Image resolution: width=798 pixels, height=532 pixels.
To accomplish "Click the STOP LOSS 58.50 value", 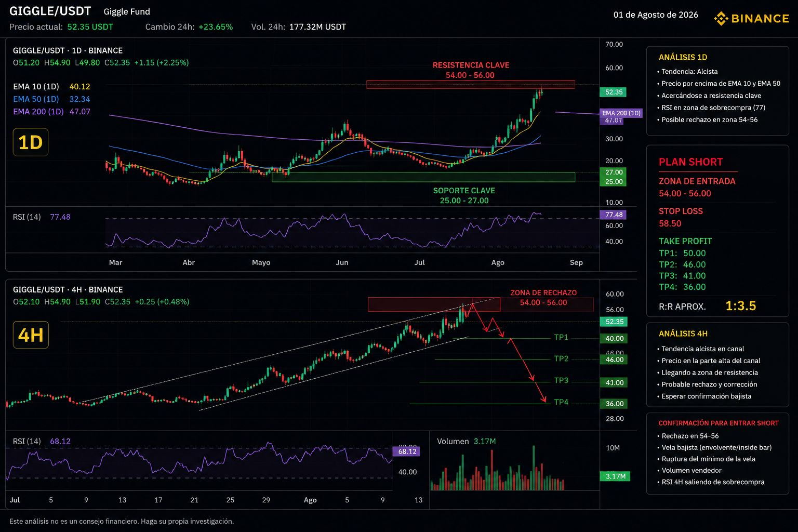I will (670, 223).
